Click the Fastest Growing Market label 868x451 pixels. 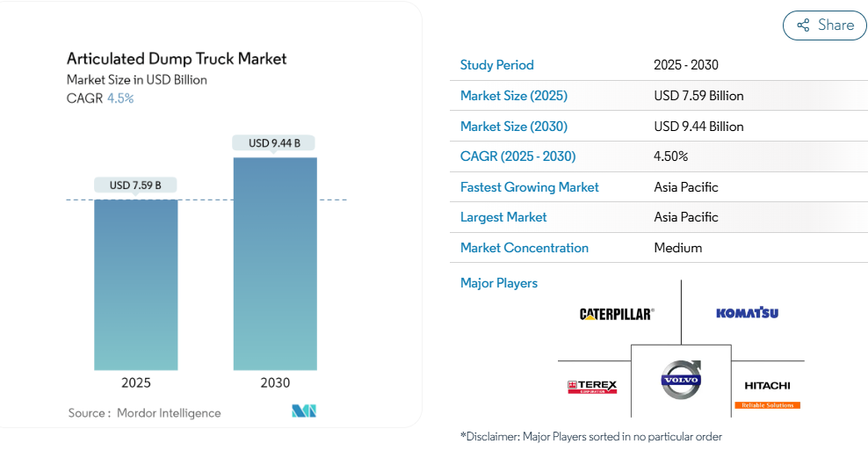coord(529,187)
